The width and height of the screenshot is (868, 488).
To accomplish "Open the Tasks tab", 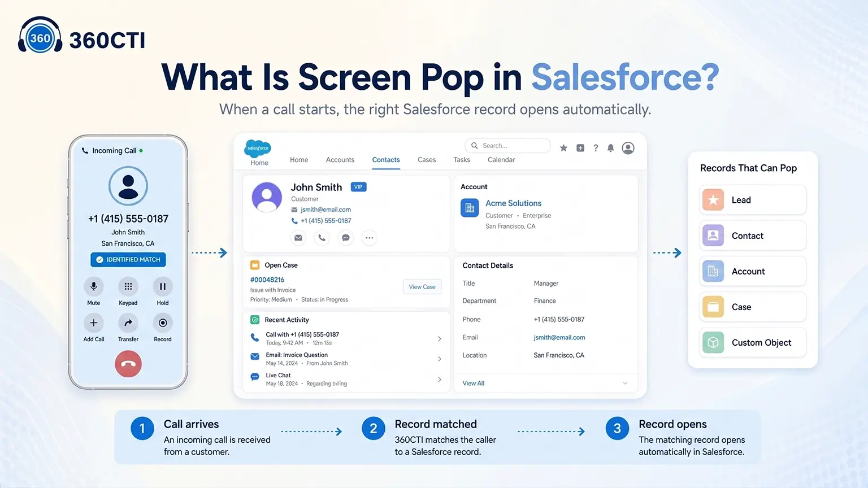I will [462, 160].
